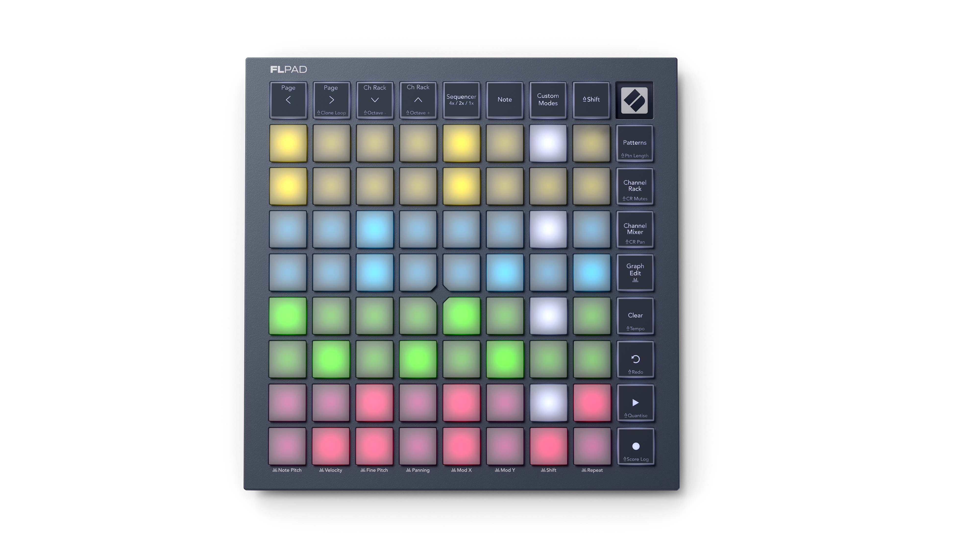Viewport: 980px width, 551px height.
Task: Arm the Record Score Log button
Action: tap(636, 446)
